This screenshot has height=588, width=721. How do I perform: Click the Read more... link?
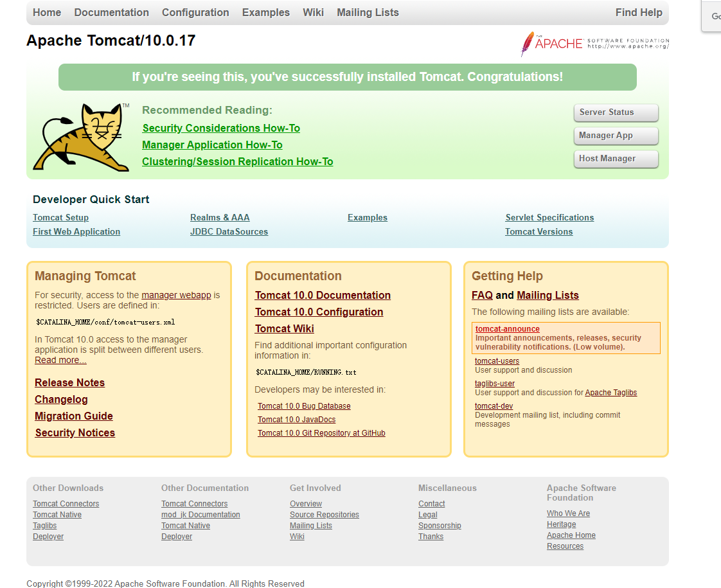tap(60, 360)
